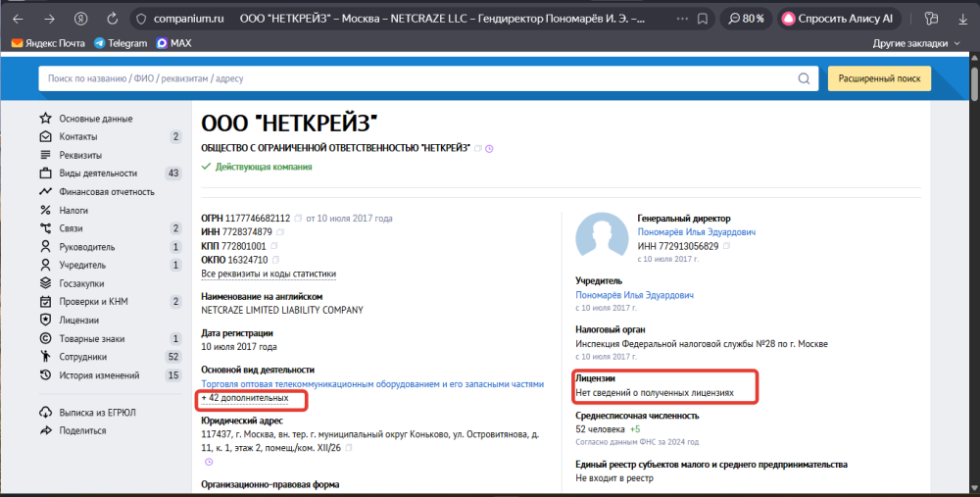Expand 'Все реквизиты и коды статистики'

click(x=268, y=274)
